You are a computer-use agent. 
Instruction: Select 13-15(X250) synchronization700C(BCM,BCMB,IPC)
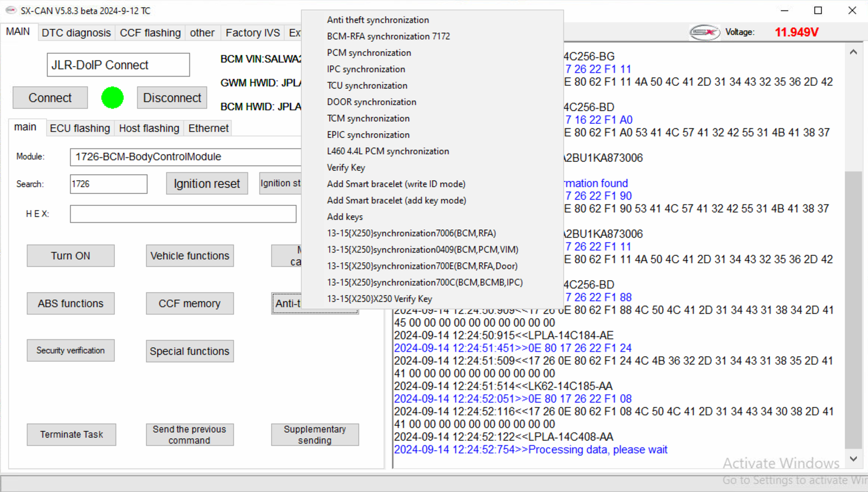[x=425, y=282]
